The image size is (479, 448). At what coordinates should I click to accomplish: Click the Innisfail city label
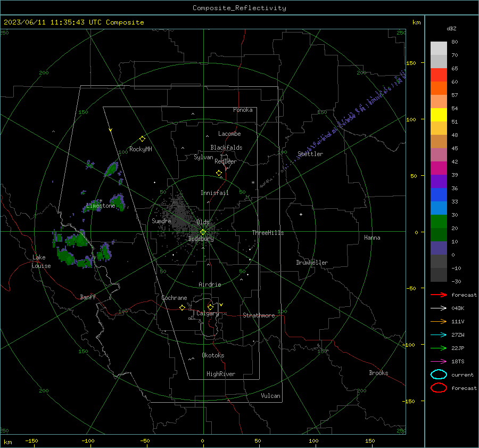point(214,193)
